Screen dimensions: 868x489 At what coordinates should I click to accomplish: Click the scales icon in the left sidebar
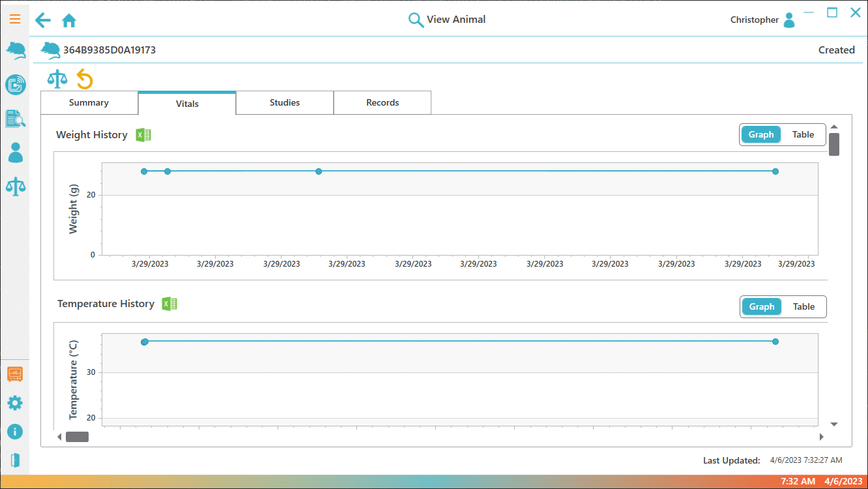tap(15, 186)
